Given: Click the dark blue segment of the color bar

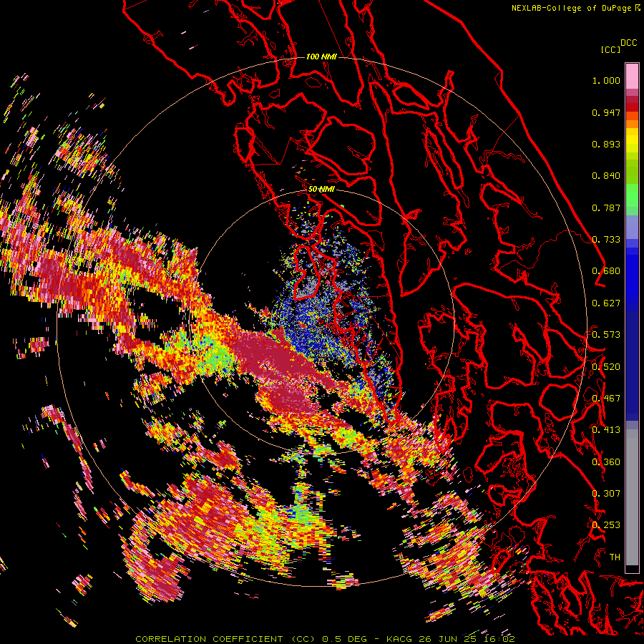Looking at the screenshot, I should pos(632,361).
